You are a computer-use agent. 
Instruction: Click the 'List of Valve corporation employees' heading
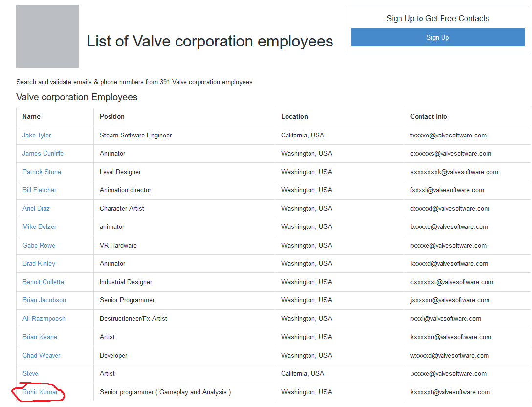(210, 42)
